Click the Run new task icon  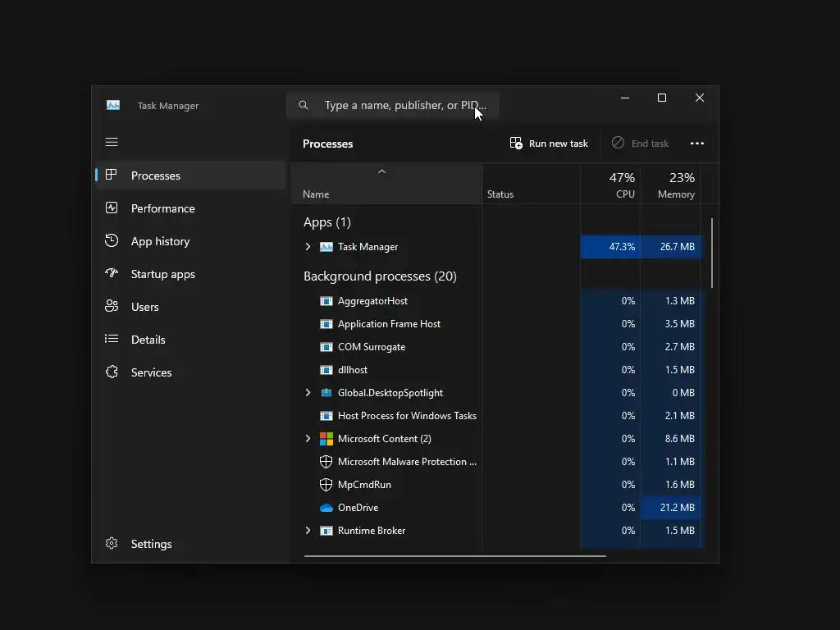pyautogui.click(x=516, y=143)
